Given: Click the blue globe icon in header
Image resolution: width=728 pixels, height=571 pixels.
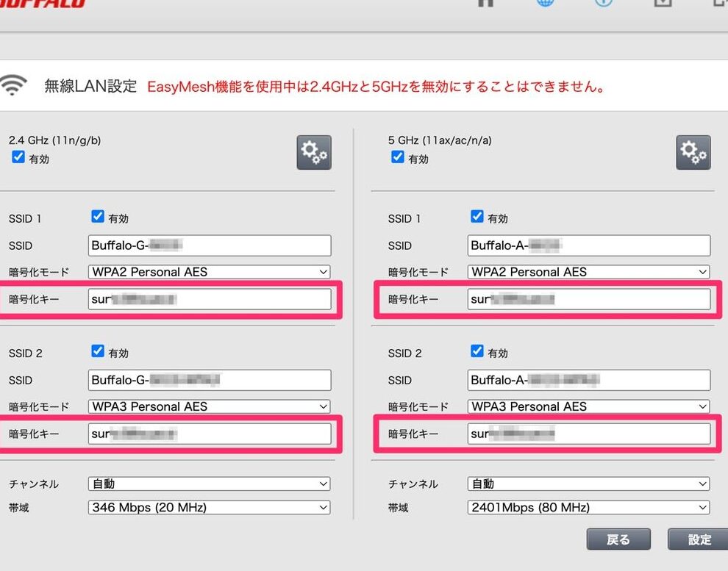Looking at the screenshot, I should point(545,2).
